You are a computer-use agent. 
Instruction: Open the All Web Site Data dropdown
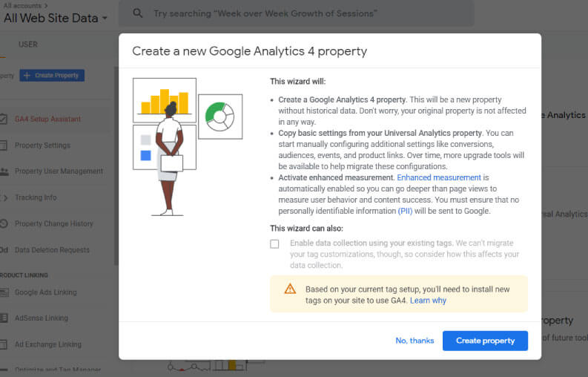56,18
